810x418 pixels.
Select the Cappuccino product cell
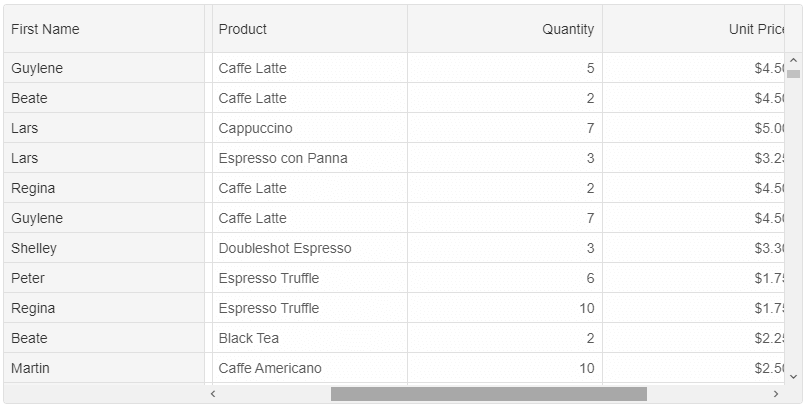(x=310, y=128)
